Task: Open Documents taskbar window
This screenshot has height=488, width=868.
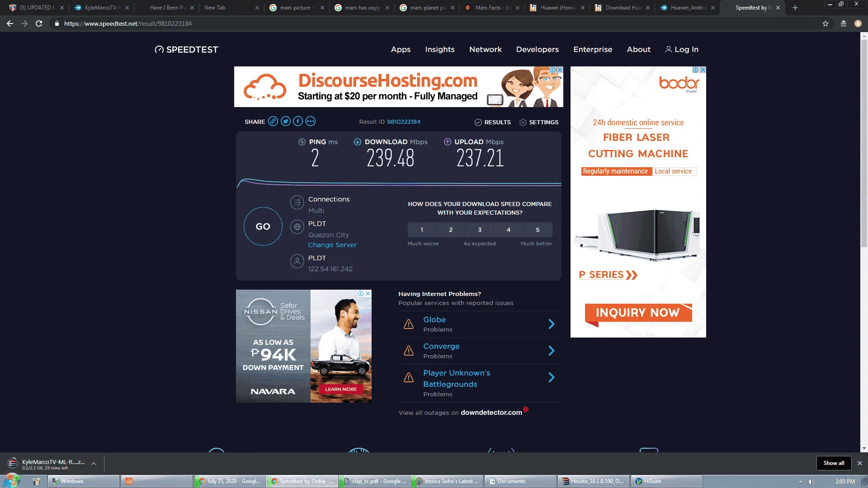Action: [x=520, y=481]
